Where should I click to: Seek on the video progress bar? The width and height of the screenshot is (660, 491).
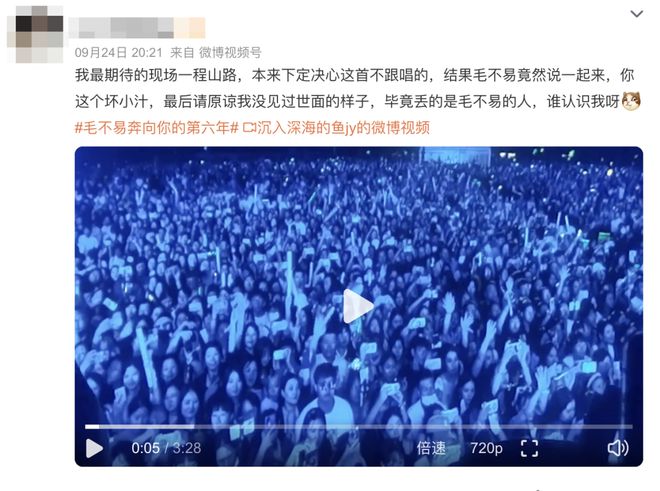[359, 427]
